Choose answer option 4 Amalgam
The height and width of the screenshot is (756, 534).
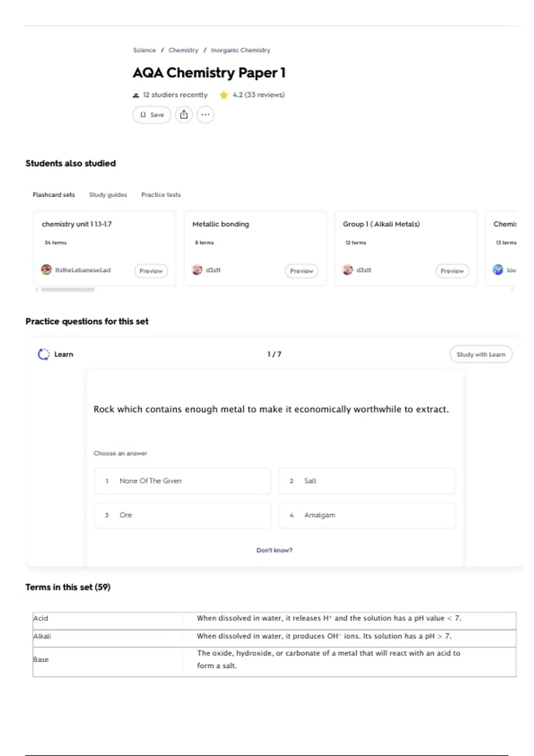[x=367, y=515]
